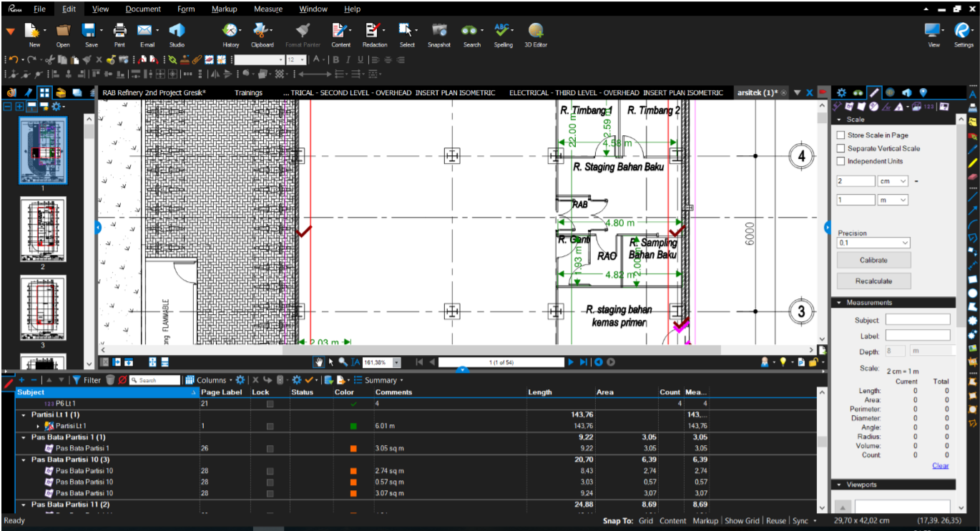Screen dimensions: 980x531
Task: Open the 161,38% zoom dropdown
Action: click(x=397, y=363)
